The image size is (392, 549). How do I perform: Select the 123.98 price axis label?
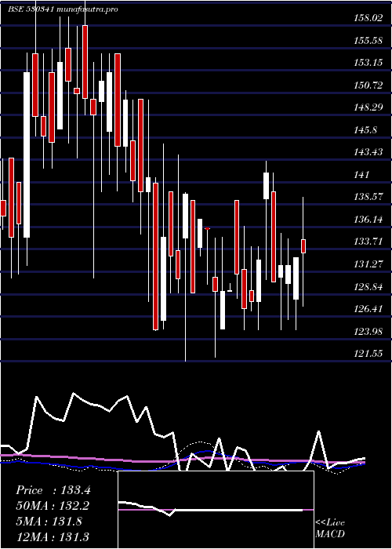(x=368, y=331)
